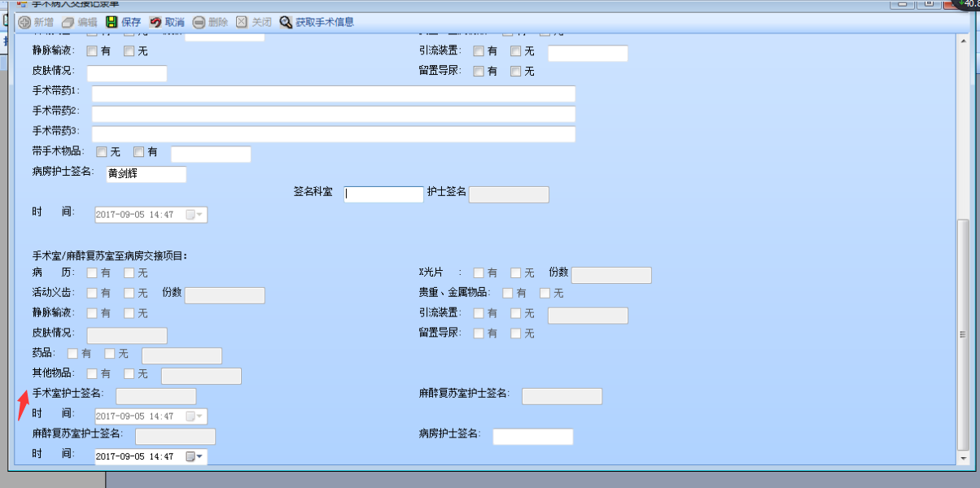This screenshot has height=488, width=980.
Task: Save the record with 保存
Action: (x=123, y=22)
